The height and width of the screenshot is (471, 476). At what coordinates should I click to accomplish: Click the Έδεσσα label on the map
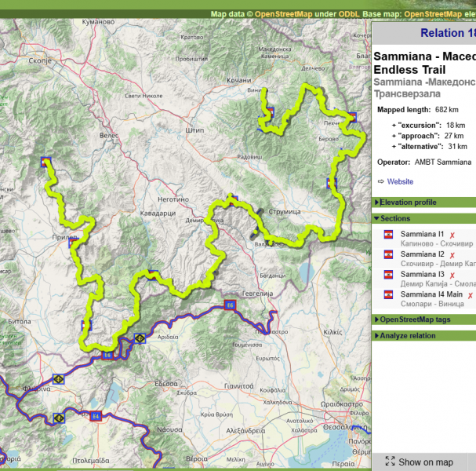pos(166,384)
